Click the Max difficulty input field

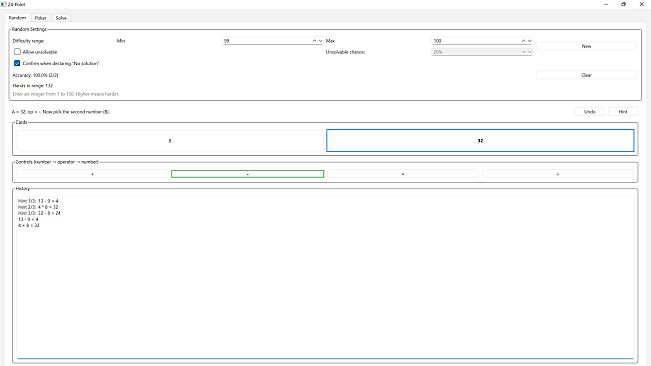tap(477, 41)
